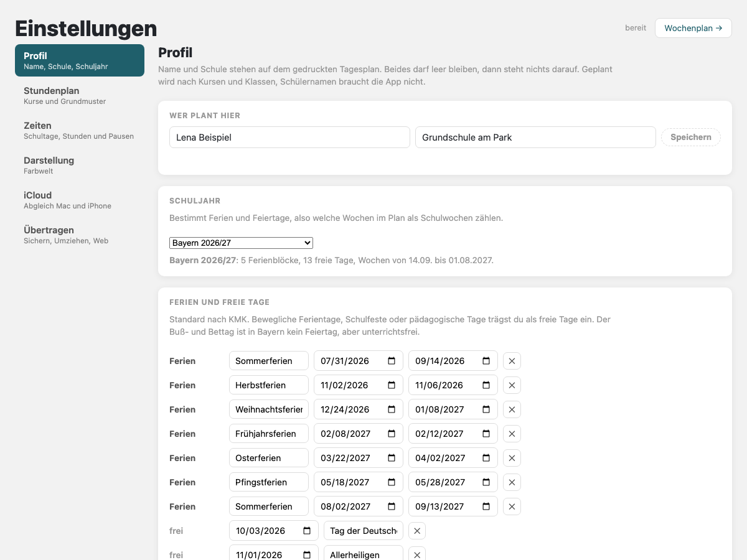Open calendar picker for end date 09/14/2026
Screen dimensions: 747x560
coord(486,361)
